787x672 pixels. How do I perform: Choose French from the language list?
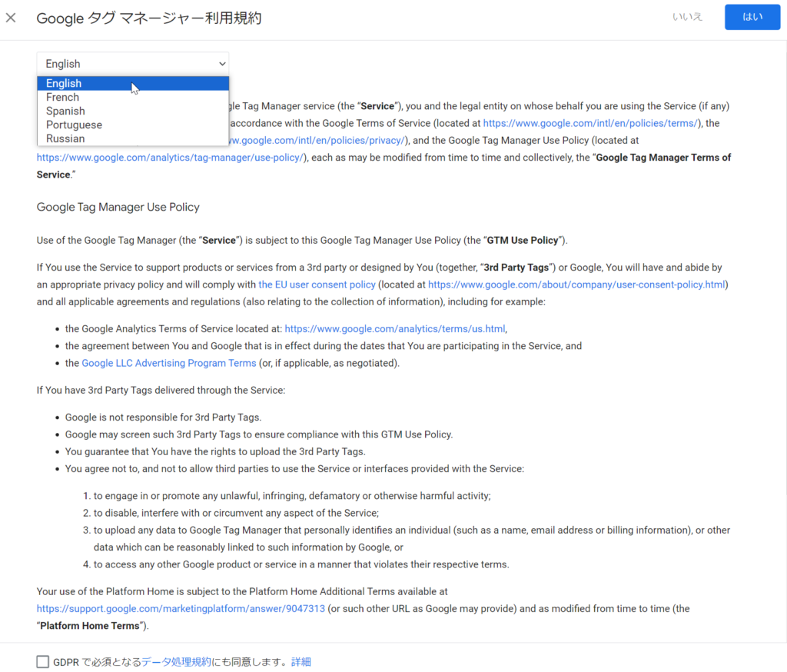62,98
